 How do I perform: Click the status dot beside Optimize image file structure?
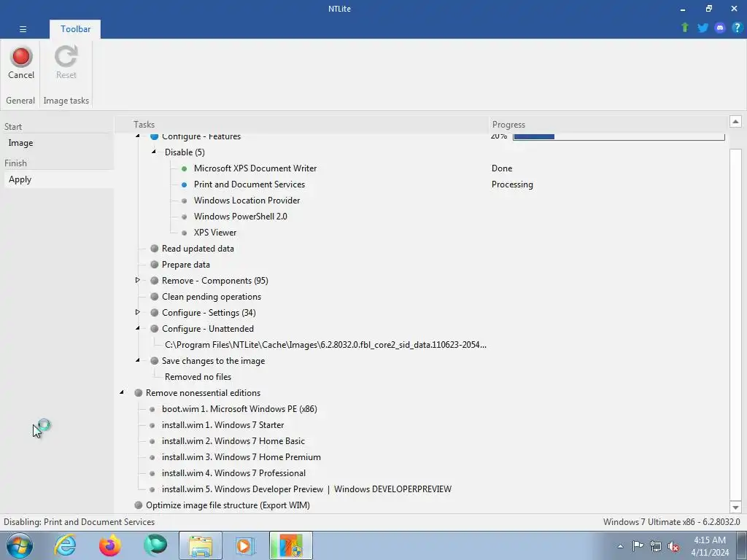click(x=138, y=505)
